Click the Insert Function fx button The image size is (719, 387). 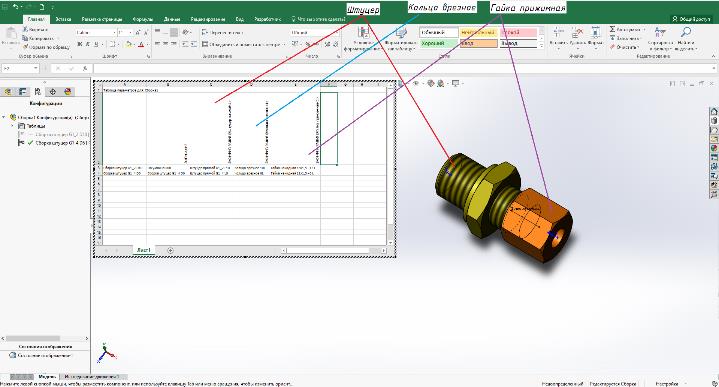[85, 68]
